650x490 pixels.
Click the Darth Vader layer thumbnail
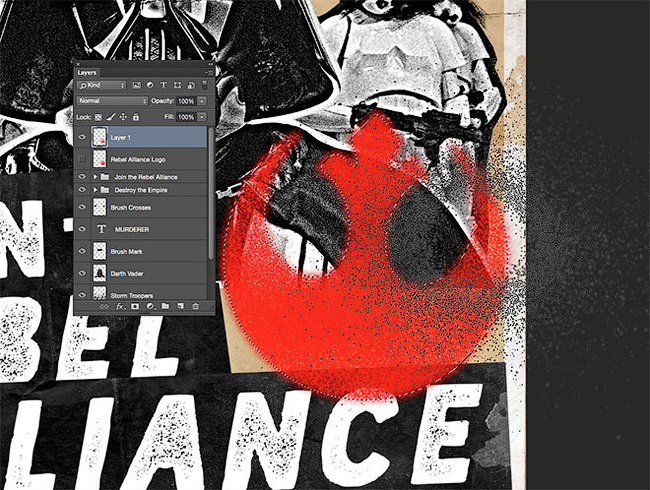[99, 273]
